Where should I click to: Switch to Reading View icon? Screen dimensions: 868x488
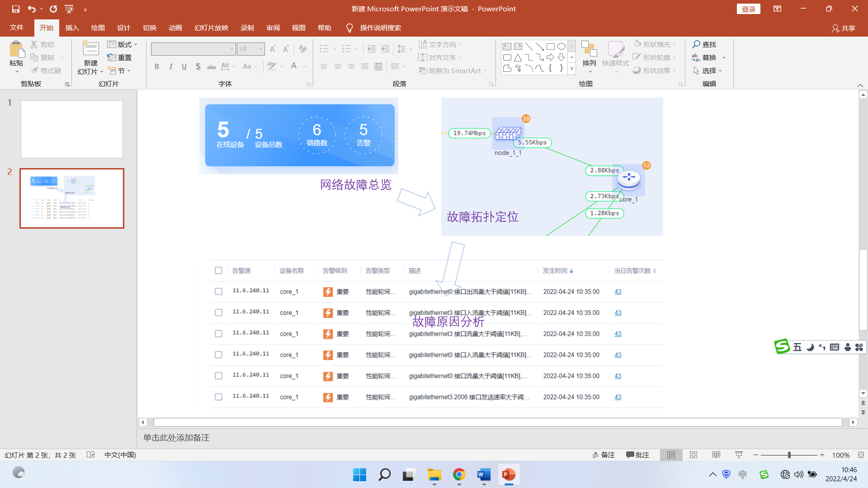click(x=716, y=455)
